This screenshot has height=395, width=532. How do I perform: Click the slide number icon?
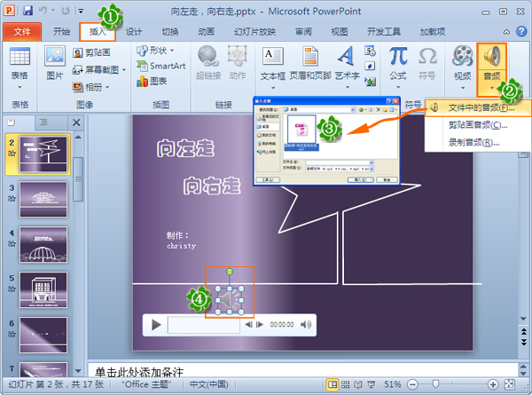click(370, 66)
